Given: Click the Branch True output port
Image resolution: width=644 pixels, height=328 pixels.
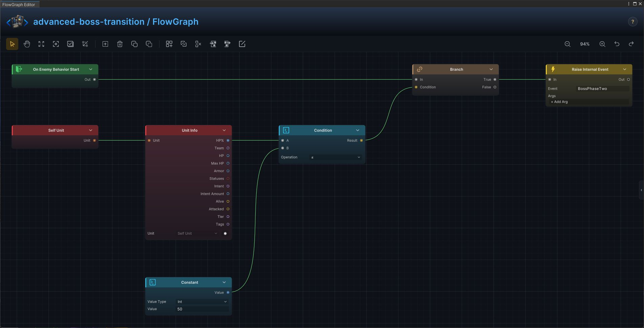Looking at the screenshot, I should tap(495, 79).
